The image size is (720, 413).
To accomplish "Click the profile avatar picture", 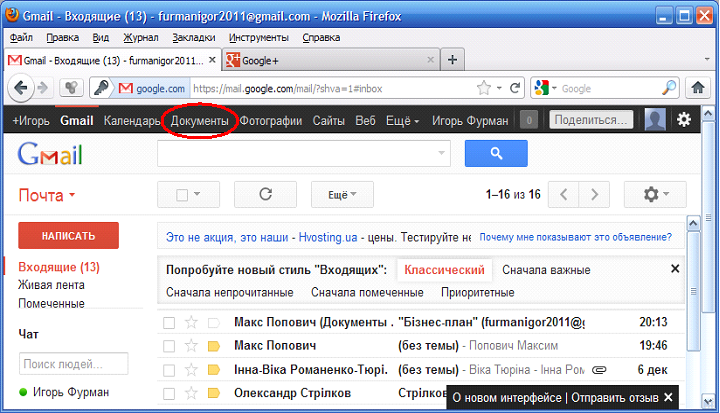I will click(x=655, y=120).
